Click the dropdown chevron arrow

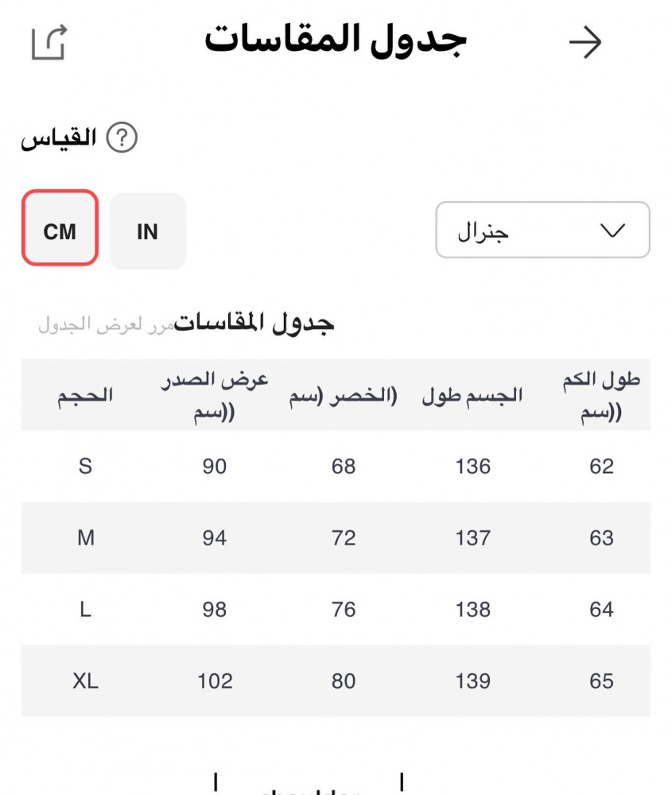(612, 231)
